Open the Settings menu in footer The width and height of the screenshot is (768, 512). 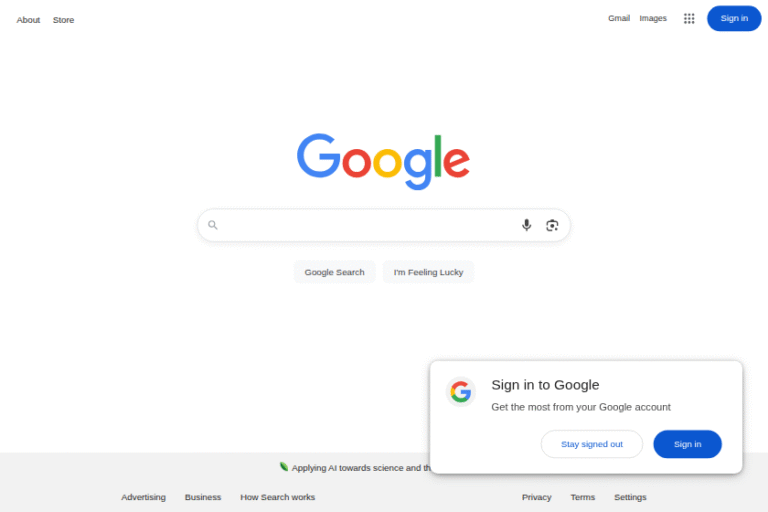(x=630, y=497)
